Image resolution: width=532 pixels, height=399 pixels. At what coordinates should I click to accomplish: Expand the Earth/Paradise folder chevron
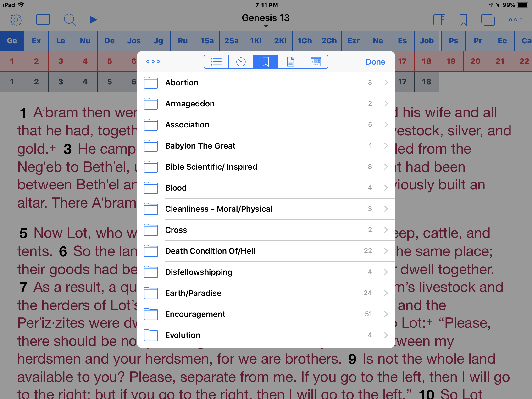point(386,293)
